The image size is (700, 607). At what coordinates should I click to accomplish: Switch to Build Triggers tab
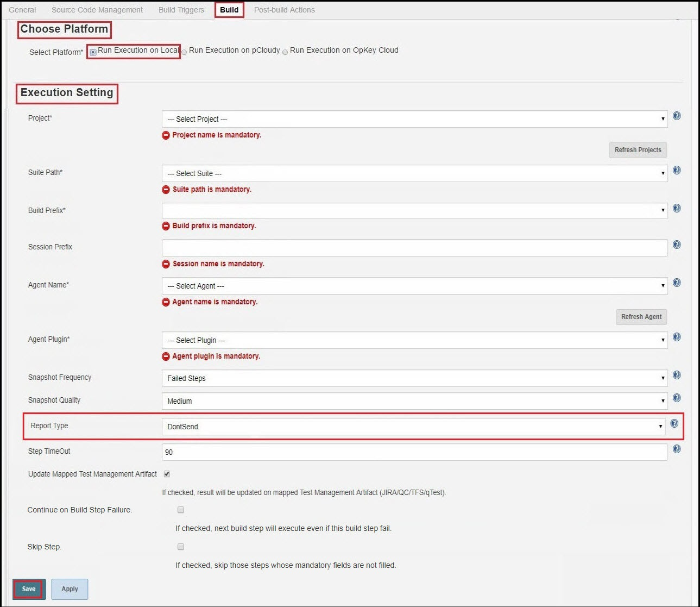click(x=181, y=10)
